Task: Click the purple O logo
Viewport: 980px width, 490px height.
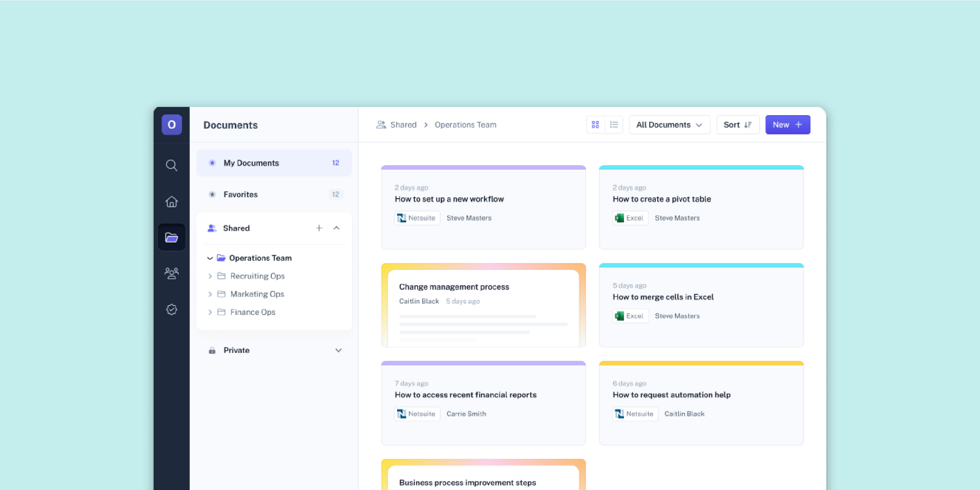Action: click(x=172, y=125)
